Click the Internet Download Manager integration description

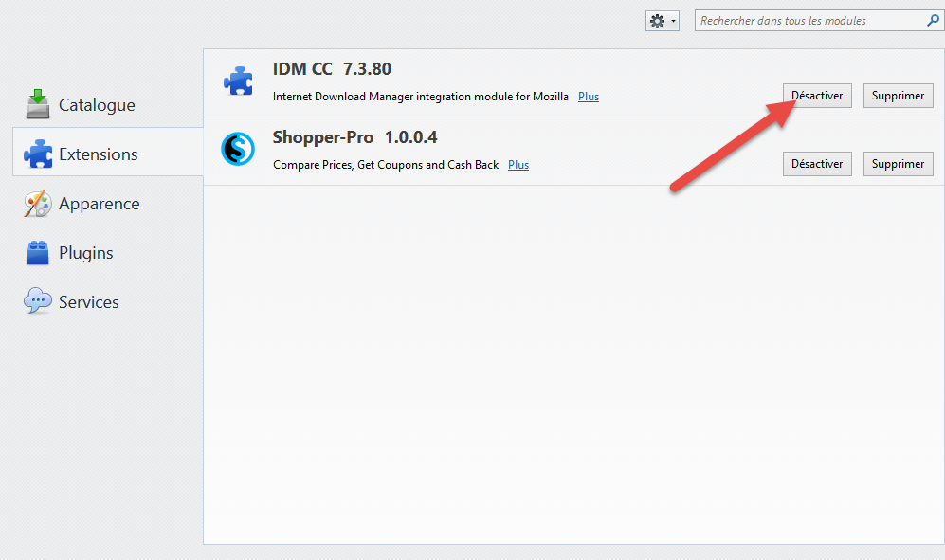click(x=421, y=97)
